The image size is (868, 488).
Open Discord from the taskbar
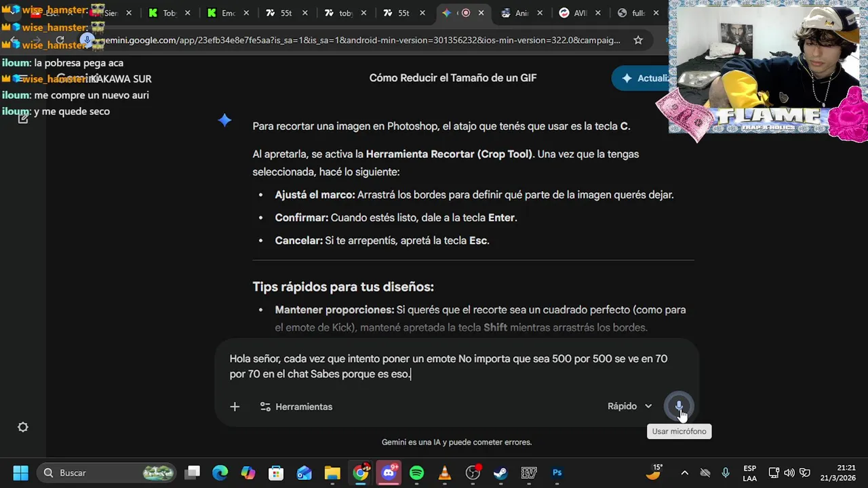coord(389,472)
